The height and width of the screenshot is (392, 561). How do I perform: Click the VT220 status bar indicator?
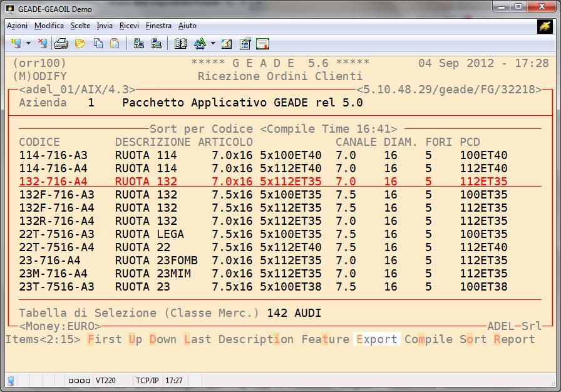[105, 380]
